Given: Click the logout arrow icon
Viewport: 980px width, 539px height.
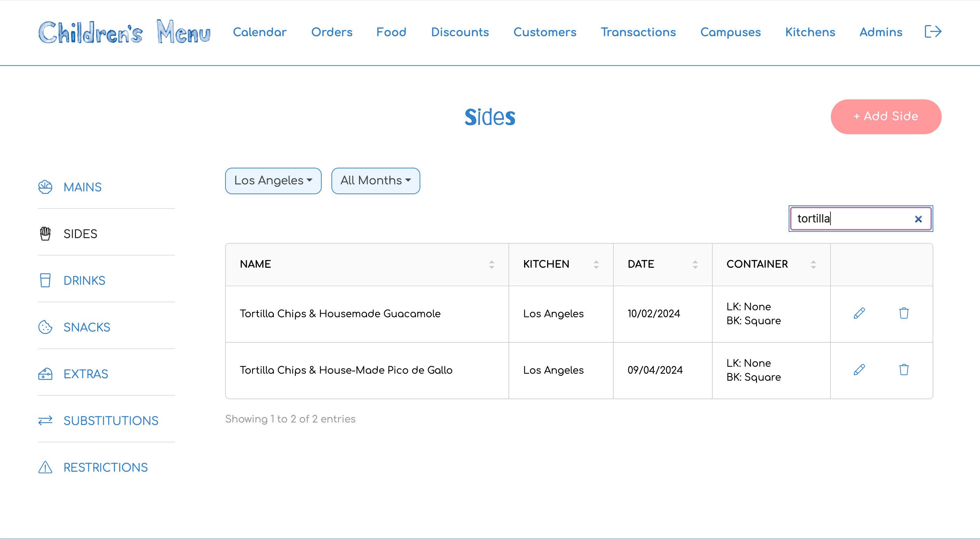Looking at the screenshot, I should coord(933,32).
